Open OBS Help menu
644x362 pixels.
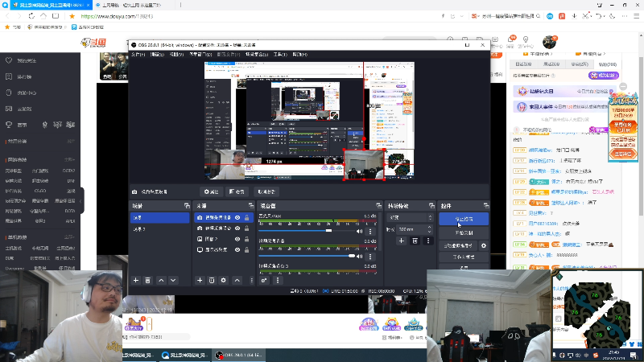pos(299,55)
